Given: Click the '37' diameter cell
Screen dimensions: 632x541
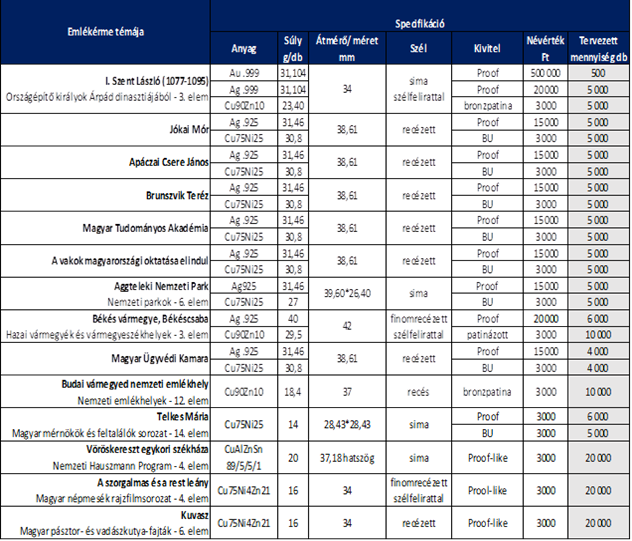Looking at the screenshot, I should pyautogui.click(x=347, y=392).
